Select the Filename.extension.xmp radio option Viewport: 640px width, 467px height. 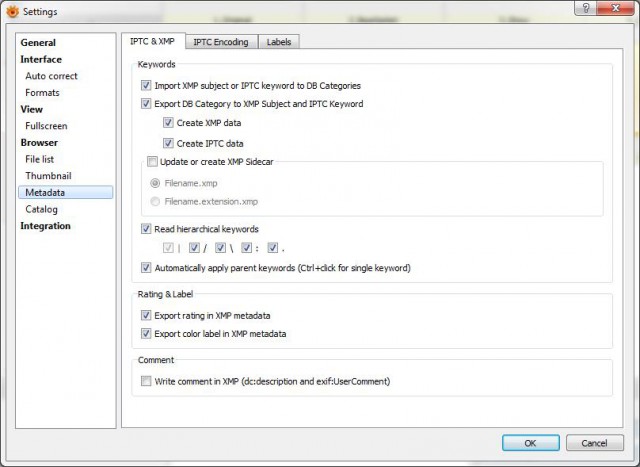coord(155,201)
